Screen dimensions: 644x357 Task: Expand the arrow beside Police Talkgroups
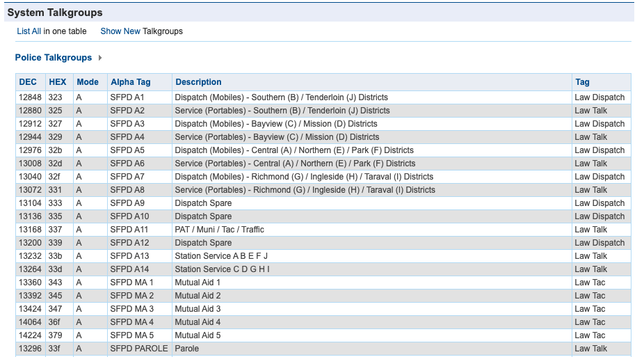100,58
